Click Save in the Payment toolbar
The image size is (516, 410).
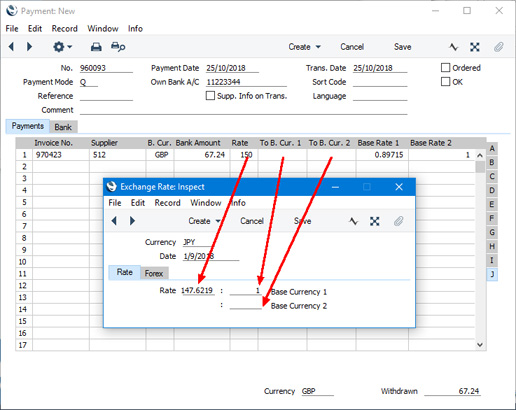(402, 47)
